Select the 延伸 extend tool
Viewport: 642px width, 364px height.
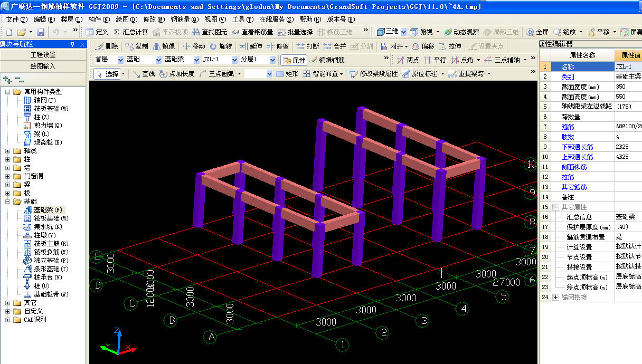click(251, 46)
